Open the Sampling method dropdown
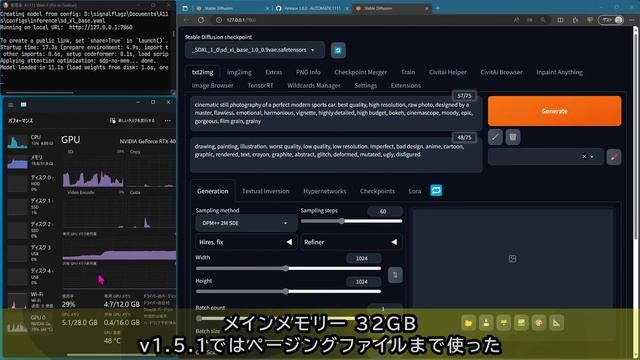This screenshot has width=640, height=360. click(246, 223)
